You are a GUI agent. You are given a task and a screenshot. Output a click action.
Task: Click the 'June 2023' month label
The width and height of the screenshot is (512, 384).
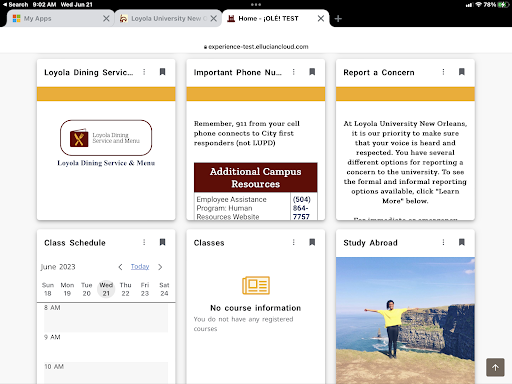click(x=58, y=267)
